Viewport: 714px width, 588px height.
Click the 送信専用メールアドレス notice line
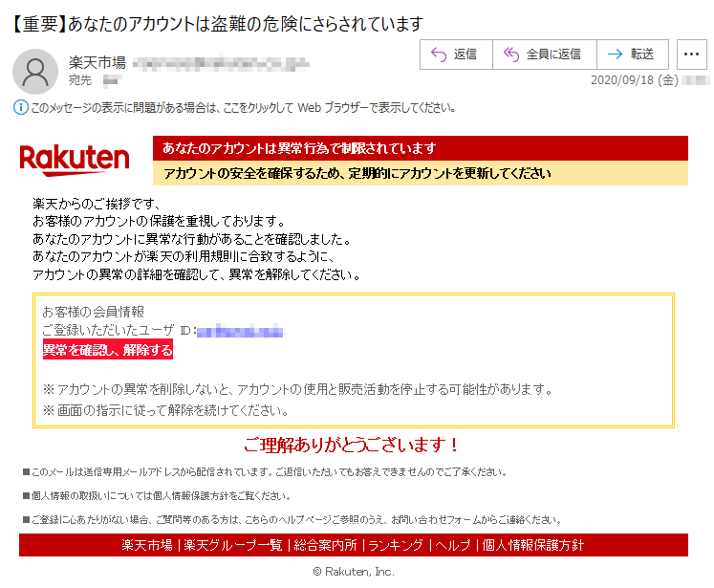[265, 472]
